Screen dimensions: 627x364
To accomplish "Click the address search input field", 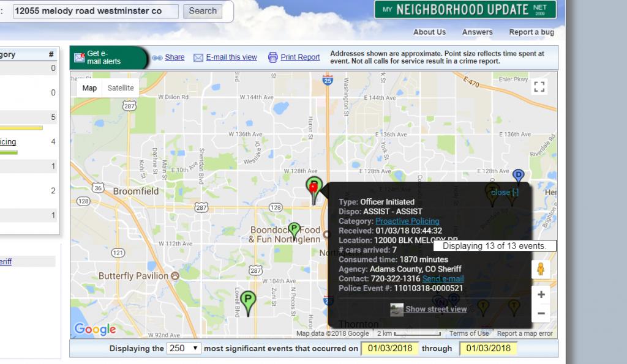I will [95, 11].
